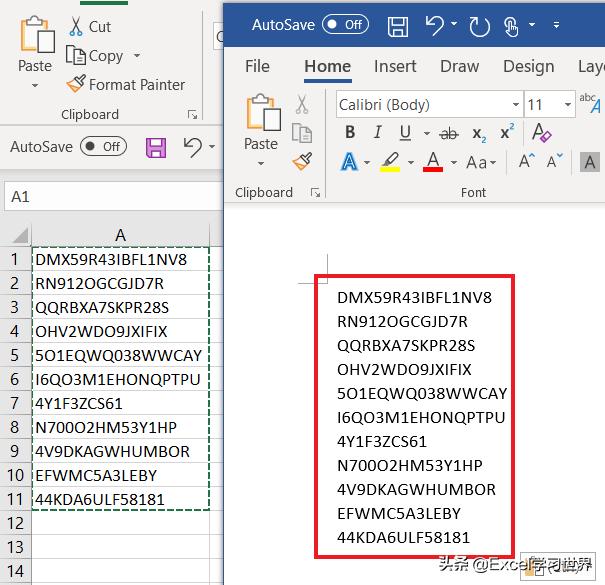The width and height of the screenshot is (605, 585).
Task: Toggle Bold formatting in Word
Action: 350,132
